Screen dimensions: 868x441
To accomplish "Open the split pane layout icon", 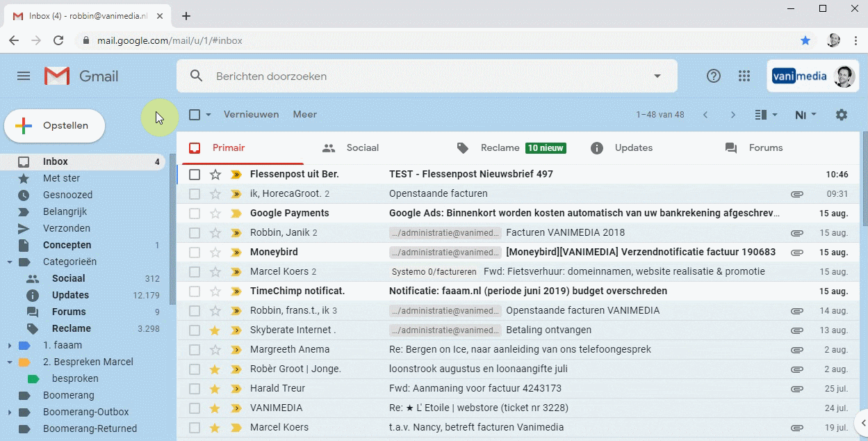I will pos(762,114).
